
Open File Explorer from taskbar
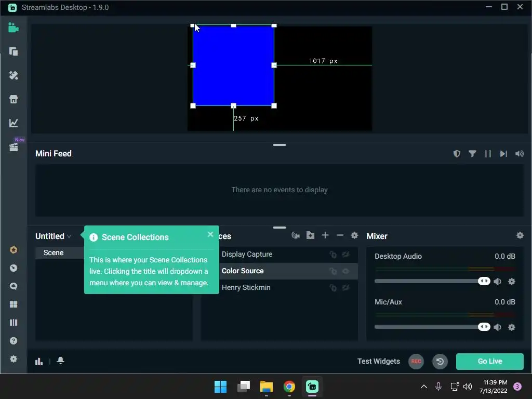click(267, 387)
